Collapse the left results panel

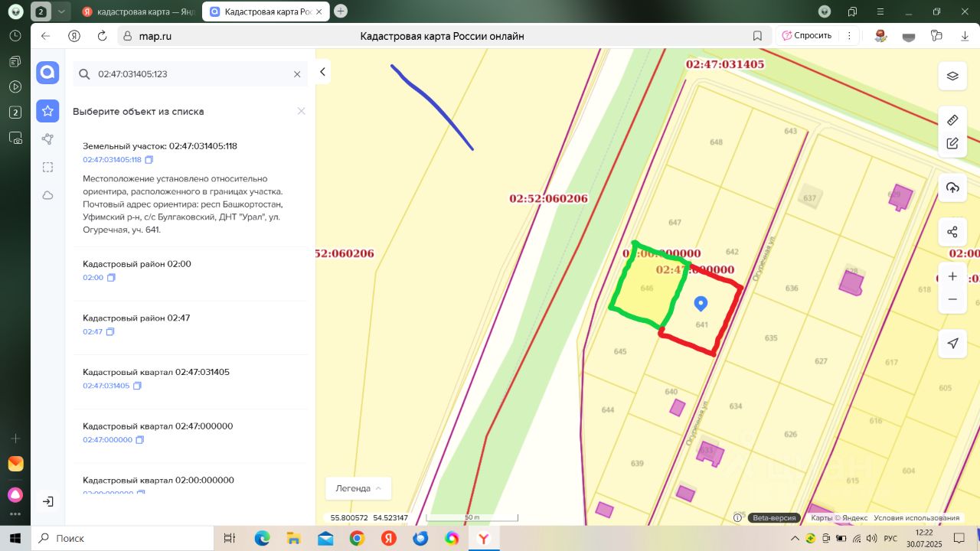click(x=323, y=72)
